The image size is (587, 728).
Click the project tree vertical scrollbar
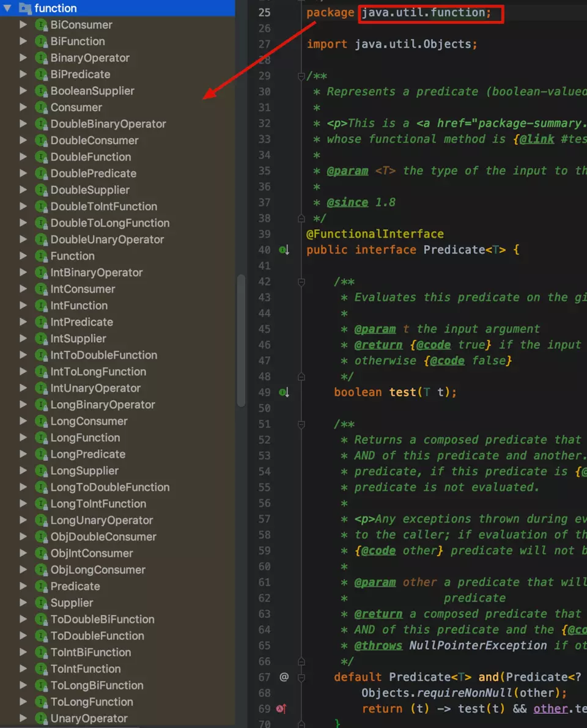tap(240, 341)
